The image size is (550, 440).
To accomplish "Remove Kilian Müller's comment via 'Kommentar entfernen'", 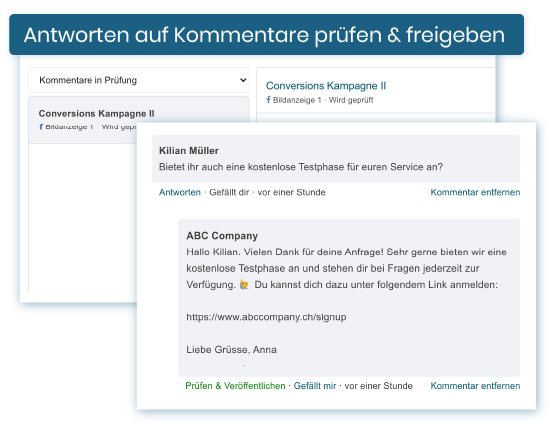I will point(475,192).
